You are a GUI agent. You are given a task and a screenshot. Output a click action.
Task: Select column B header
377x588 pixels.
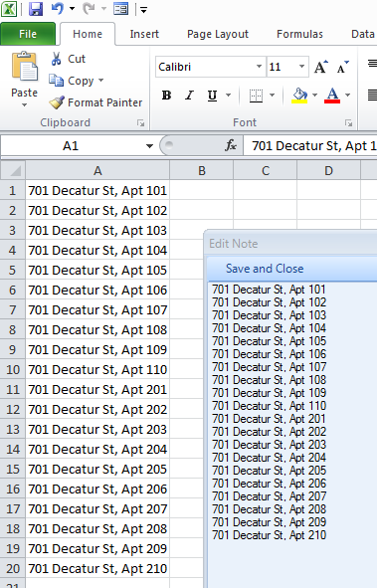tap(202, 170)
